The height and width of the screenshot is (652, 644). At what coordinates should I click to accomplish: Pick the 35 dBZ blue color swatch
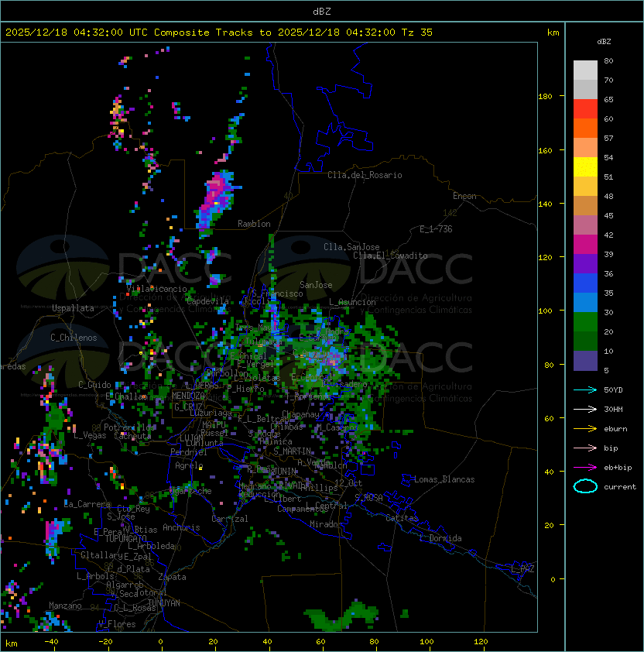[x=585, y=302]
